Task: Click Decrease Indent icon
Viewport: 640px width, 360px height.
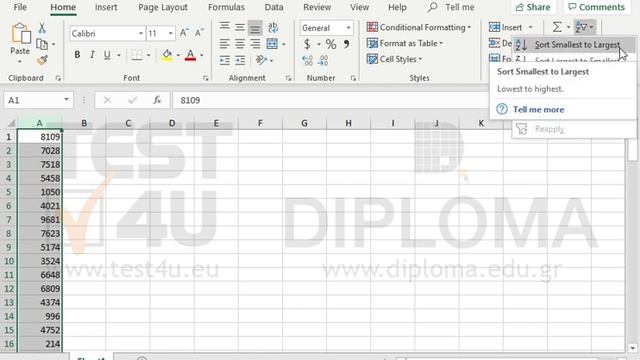Action: [224, 60]
